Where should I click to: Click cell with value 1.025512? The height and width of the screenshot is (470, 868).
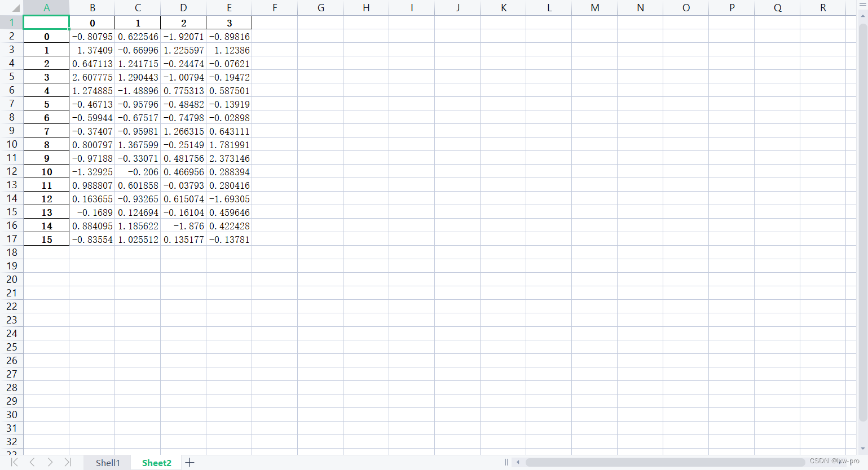click(x=138, y=239)
